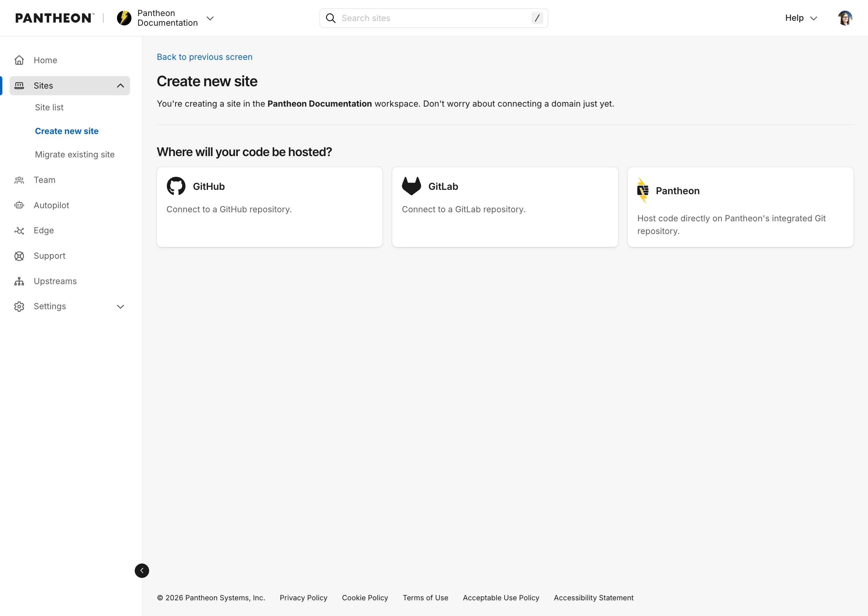This screenshot has height=616, width=868.
Task: Click the Edge network icon
Action: click(19, 231)
